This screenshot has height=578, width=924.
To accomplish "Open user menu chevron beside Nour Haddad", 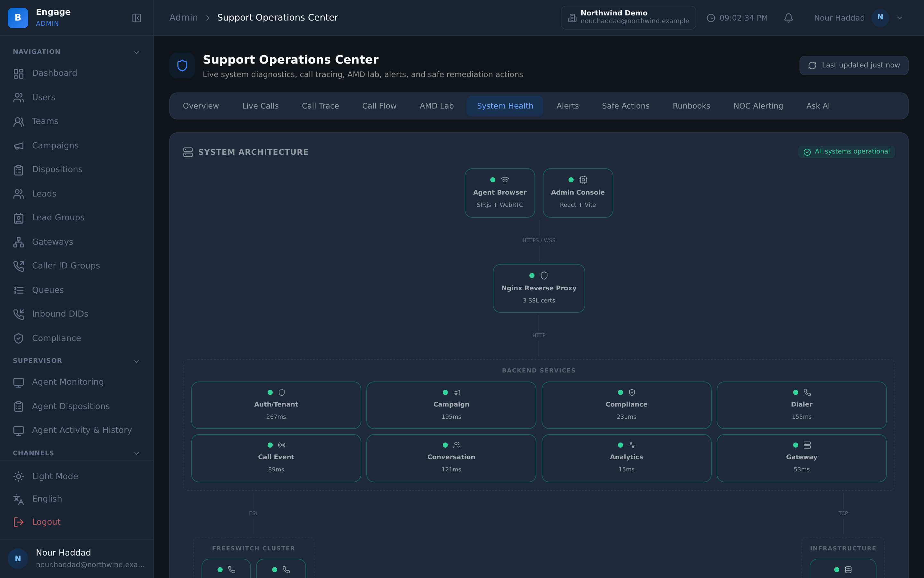I will click(900, 18).
